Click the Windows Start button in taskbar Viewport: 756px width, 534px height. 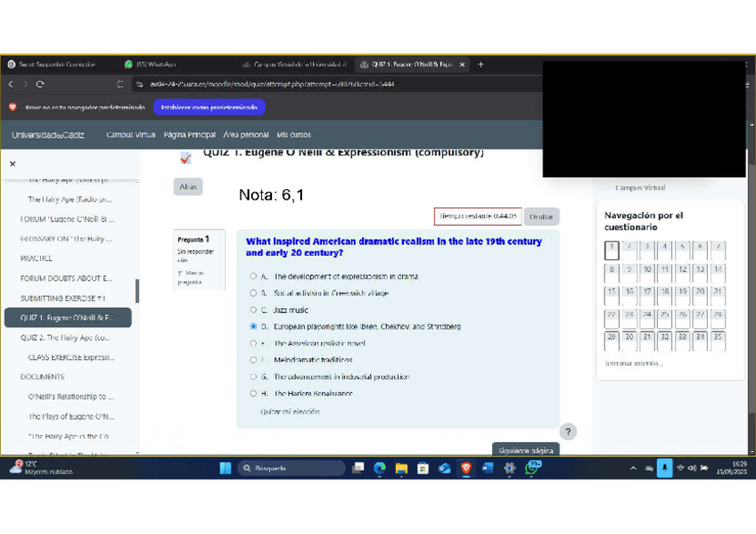(225, 468)
